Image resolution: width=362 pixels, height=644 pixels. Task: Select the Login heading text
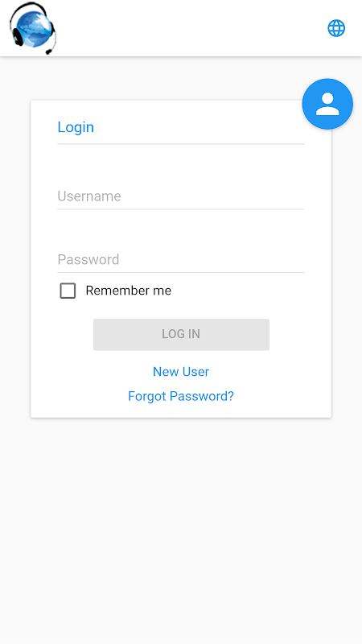[76, 127]
